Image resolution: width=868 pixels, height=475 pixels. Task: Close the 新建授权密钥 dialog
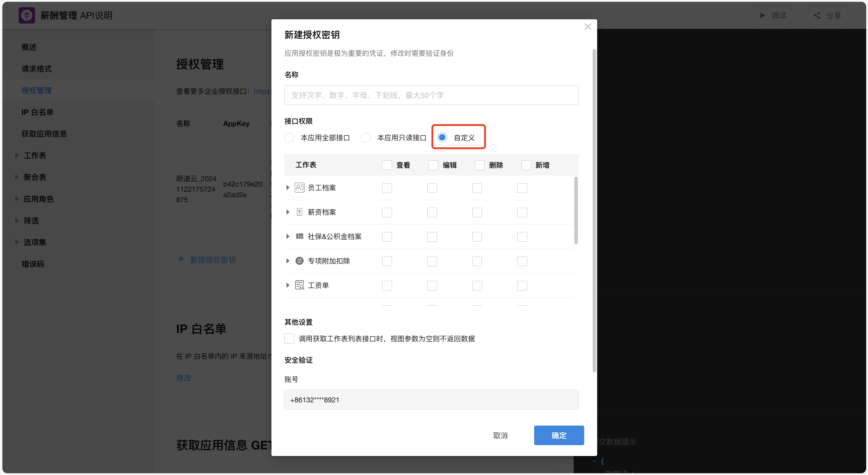588,27
